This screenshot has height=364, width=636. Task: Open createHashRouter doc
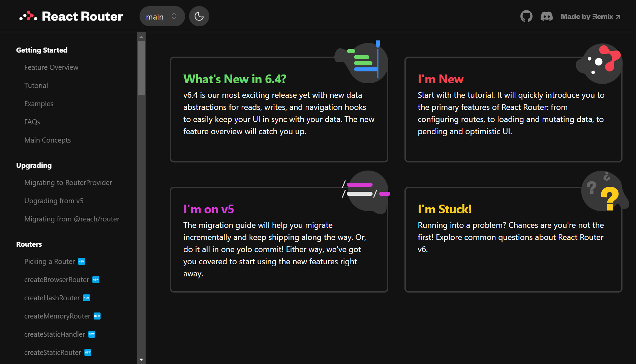52,298
